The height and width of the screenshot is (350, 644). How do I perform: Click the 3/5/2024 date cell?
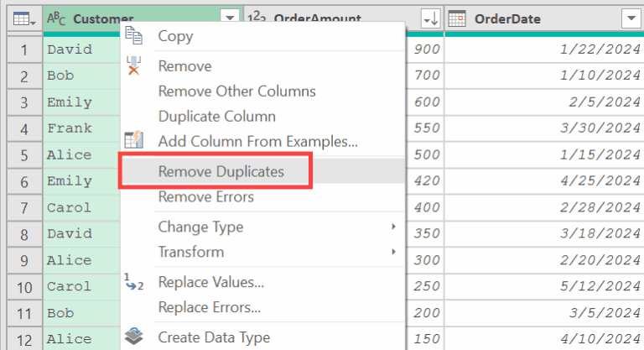click(544, 312)
